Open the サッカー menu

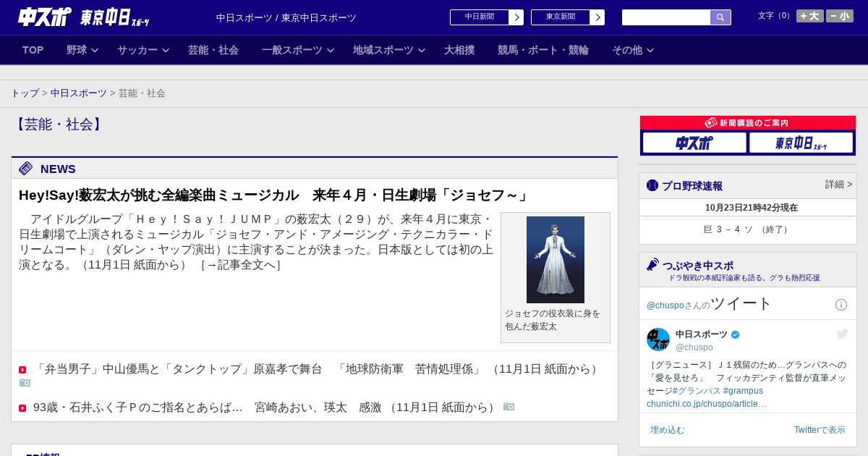137,50
